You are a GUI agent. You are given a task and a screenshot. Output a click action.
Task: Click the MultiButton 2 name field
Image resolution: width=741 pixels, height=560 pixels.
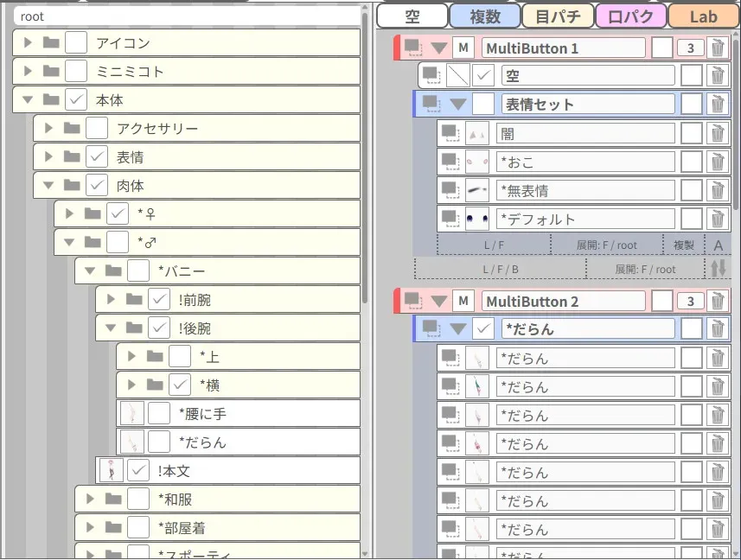coord(563,302)
